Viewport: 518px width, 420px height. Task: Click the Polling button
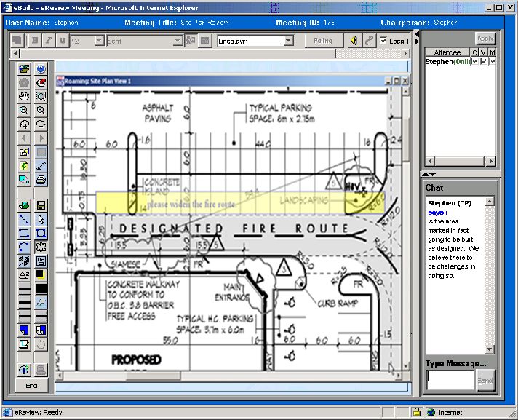[322, 41]
